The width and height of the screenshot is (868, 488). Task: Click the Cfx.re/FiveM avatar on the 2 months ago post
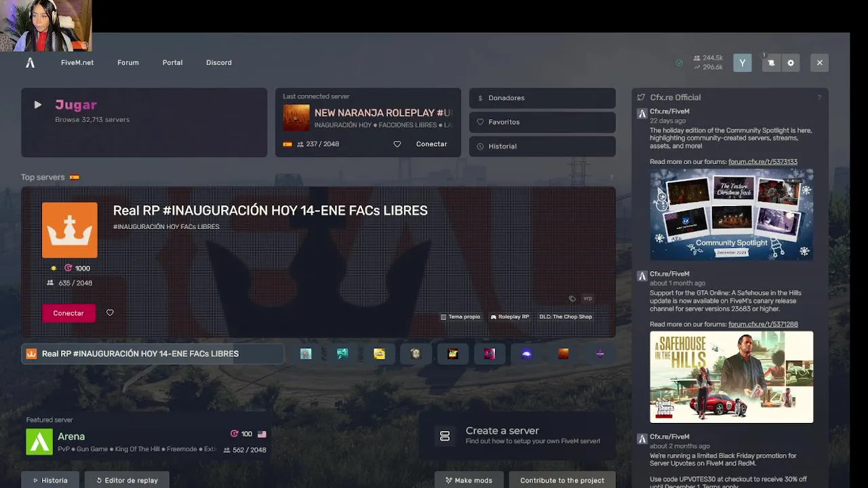click(642, 439)
